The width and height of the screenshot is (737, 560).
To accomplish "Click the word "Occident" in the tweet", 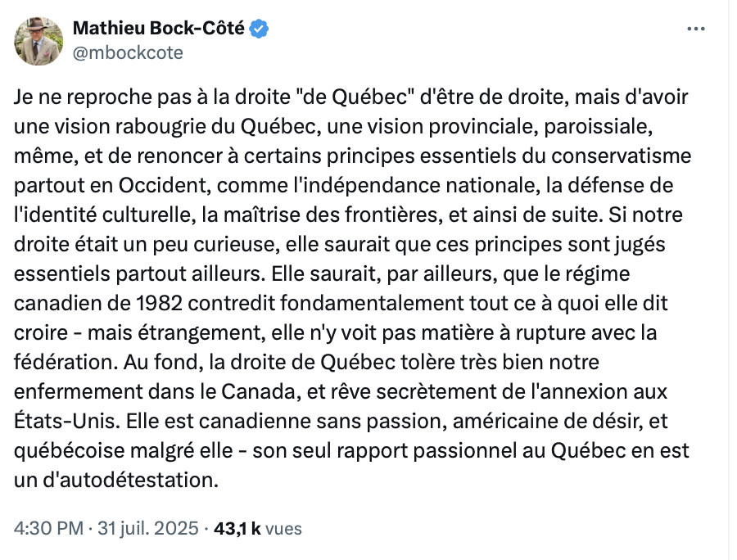I will (x=163, y=186).
